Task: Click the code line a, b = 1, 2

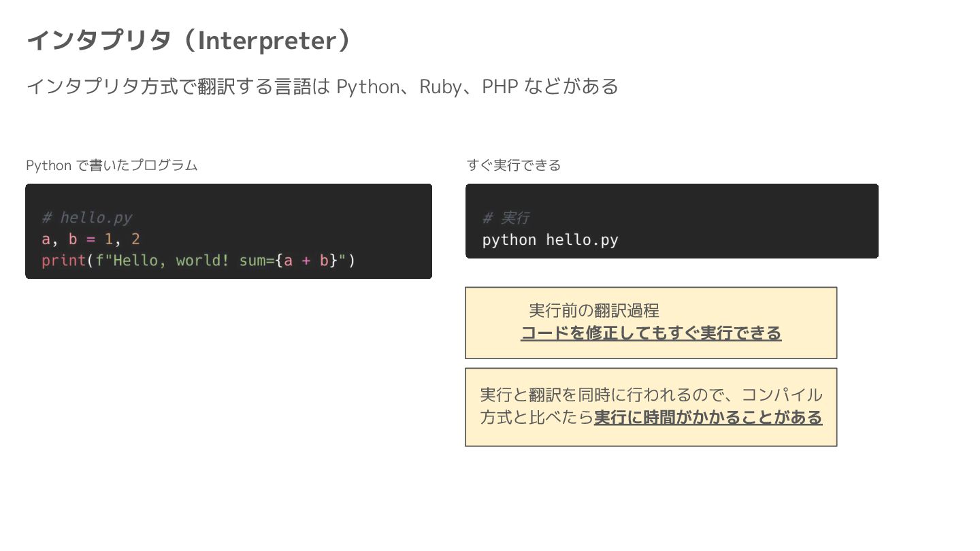Action: pyautogui.click(x=91, y=239)
